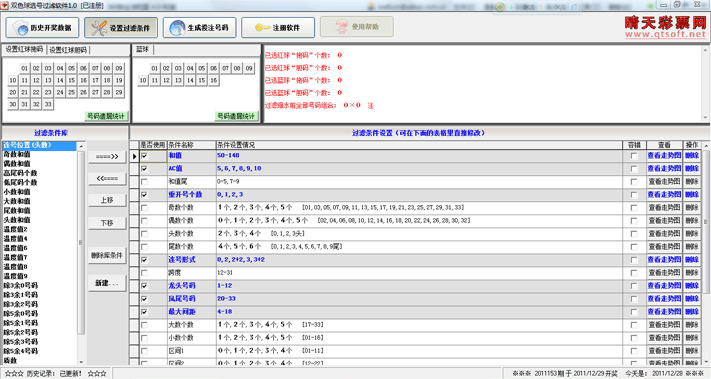Viewport: 711px width, 379px height.
Task: Enable 容错 checkbox for 连号形式 row
Action: point(634,260)
